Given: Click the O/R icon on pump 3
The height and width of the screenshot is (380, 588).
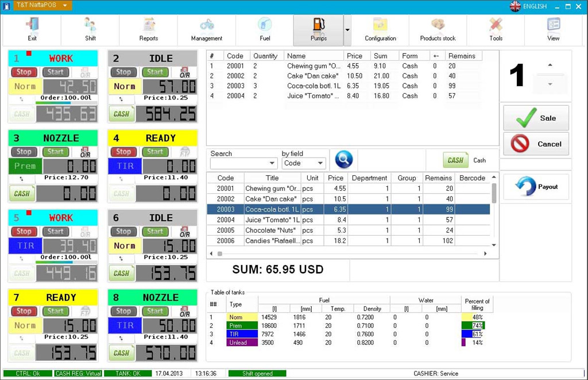Looking at the screenshot, I should pos(85,152).
